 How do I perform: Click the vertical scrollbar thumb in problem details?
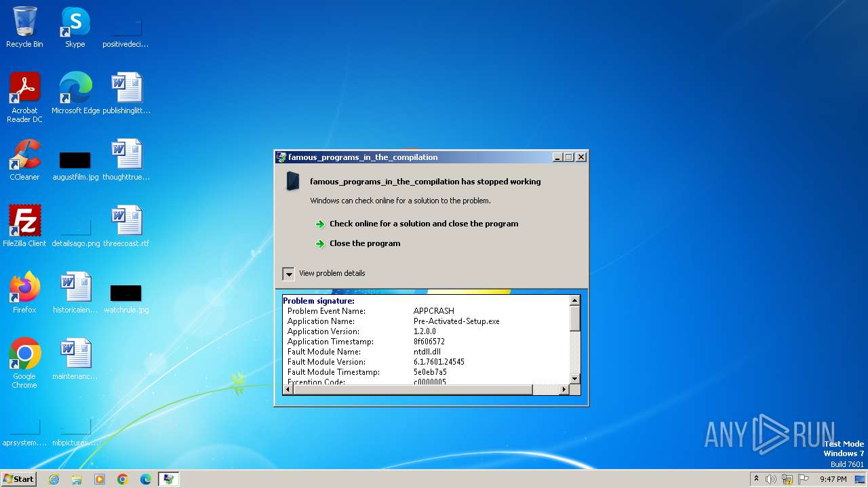(x=574, y=318)
